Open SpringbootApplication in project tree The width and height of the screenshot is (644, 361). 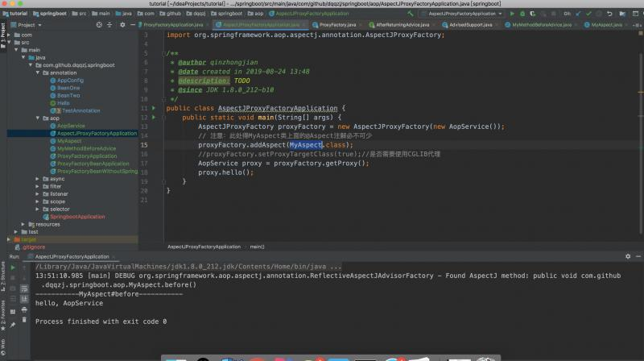click(77, 217)
